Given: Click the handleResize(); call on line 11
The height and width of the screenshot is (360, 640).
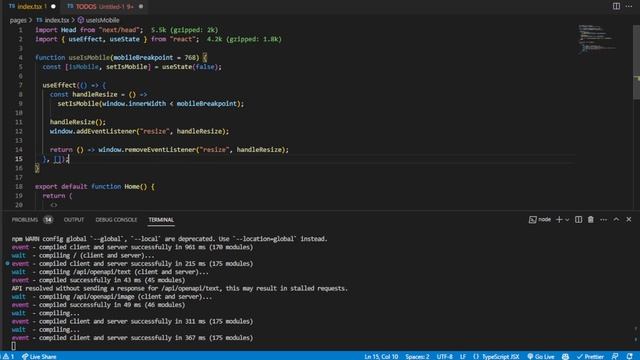Looking at the screenshot, I should 78,122.
